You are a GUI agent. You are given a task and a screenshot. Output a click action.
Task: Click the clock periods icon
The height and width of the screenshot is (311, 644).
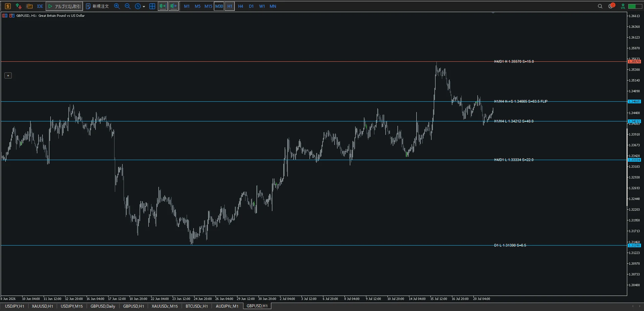coord(138,6)
